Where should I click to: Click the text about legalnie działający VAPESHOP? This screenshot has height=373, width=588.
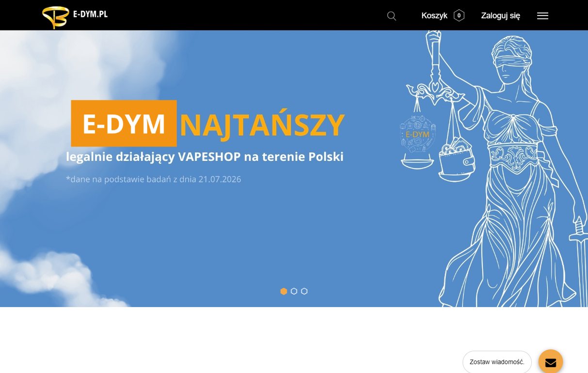point(205,157)
